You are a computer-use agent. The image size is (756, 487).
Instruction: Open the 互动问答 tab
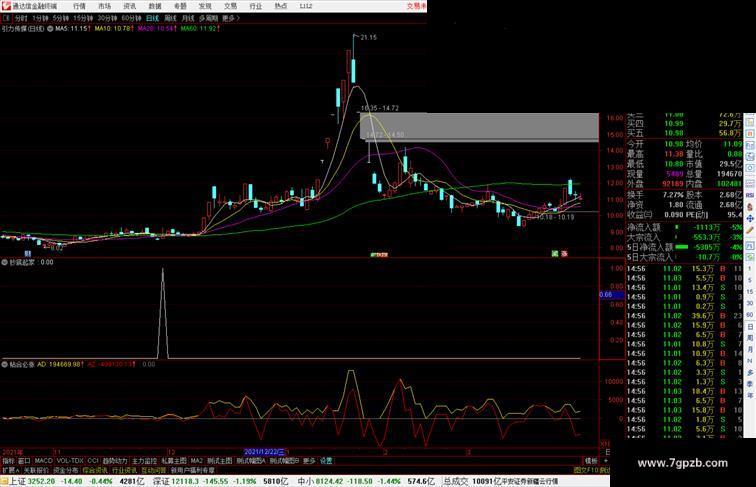click(154, 470)
